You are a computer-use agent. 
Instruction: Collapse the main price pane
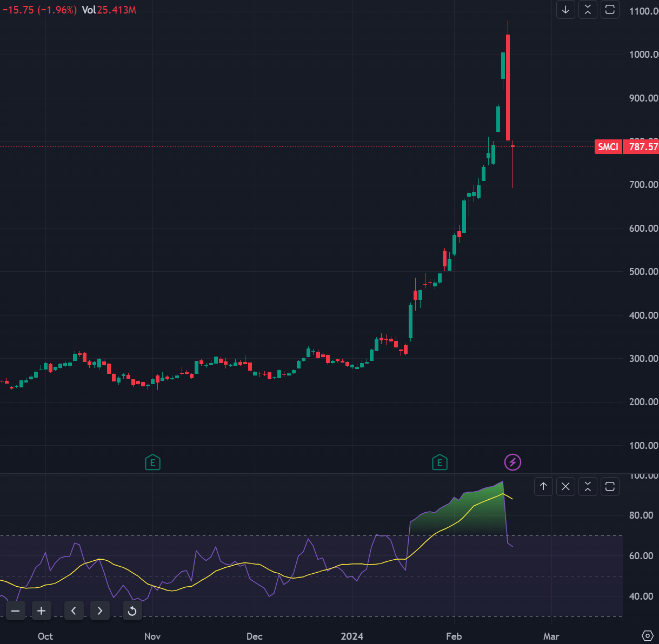click(588, 10)
